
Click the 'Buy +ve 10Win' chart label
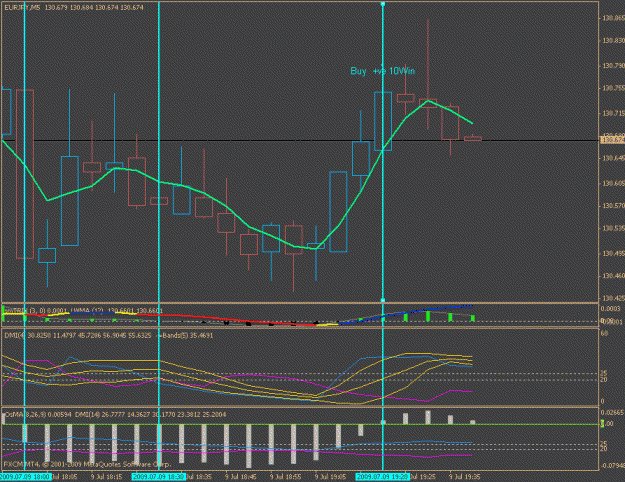pos(383,71)
